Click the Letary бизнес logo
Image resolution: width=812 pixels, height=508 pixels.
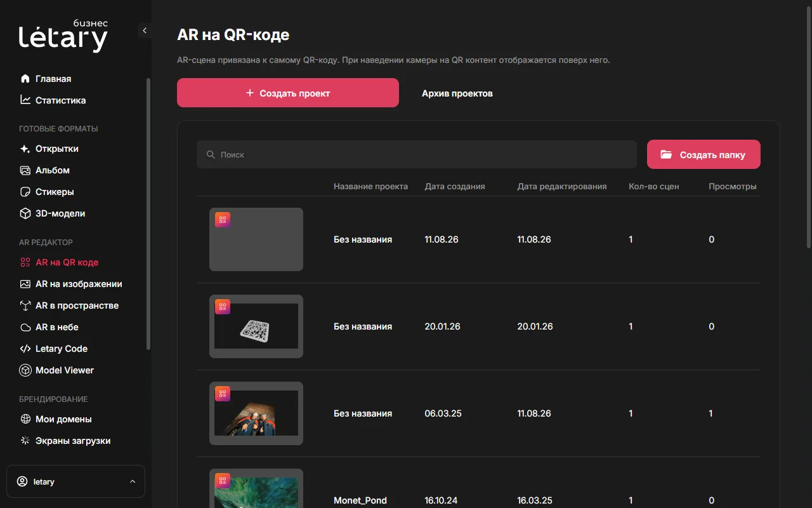[63, 36]
